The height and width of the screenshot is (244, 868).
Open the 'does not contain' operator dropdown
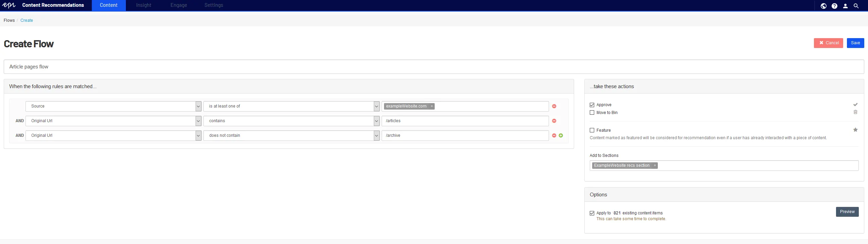291,135
